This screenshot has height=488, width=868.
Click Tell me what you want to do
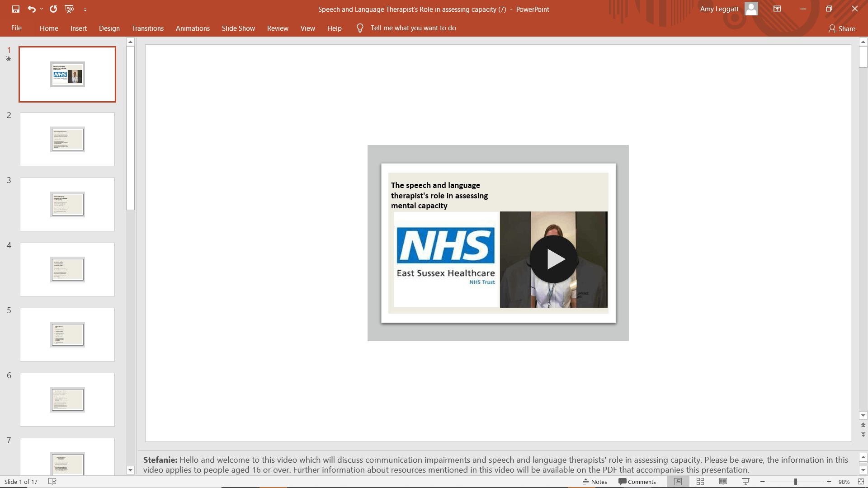point(413,28)
